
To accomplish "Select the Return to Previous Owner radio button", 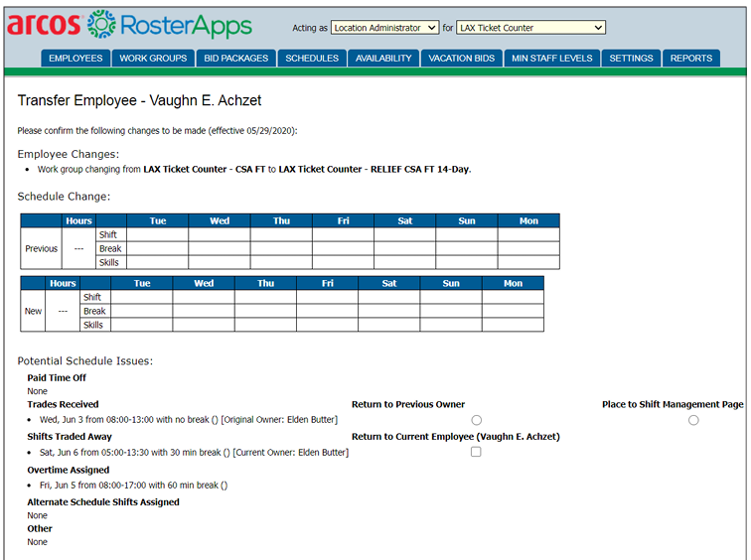I will [477, 420].
